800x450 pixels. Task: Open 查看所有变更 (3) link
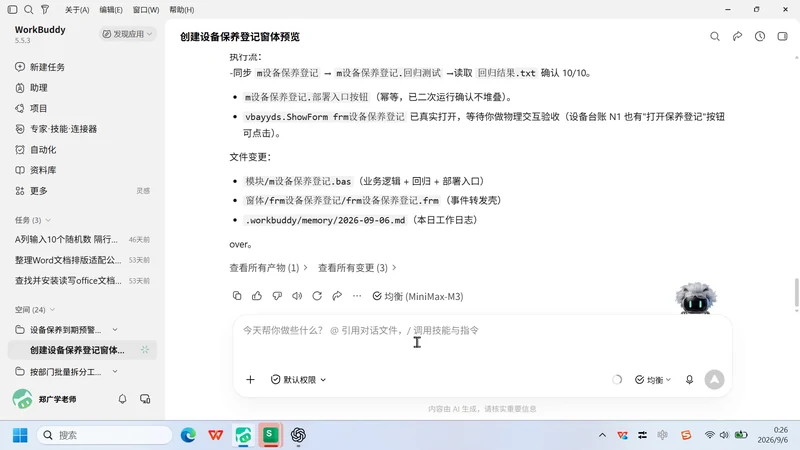pos(357,268)
